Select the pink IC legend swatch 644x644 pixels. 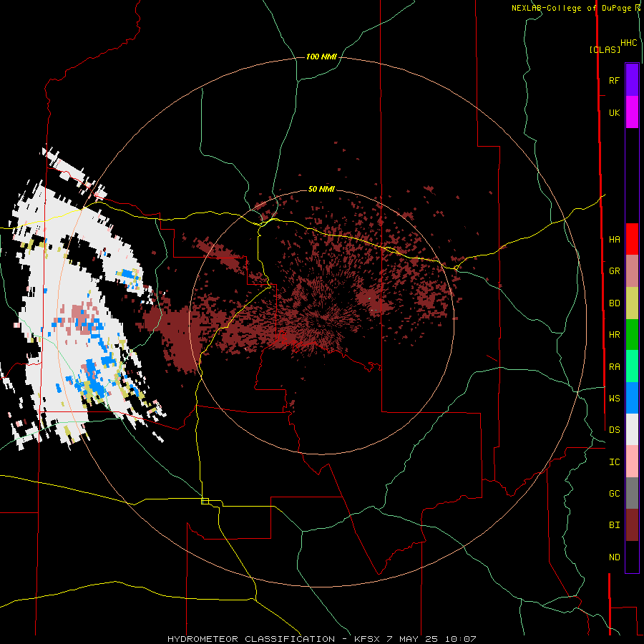pos(632,462)
